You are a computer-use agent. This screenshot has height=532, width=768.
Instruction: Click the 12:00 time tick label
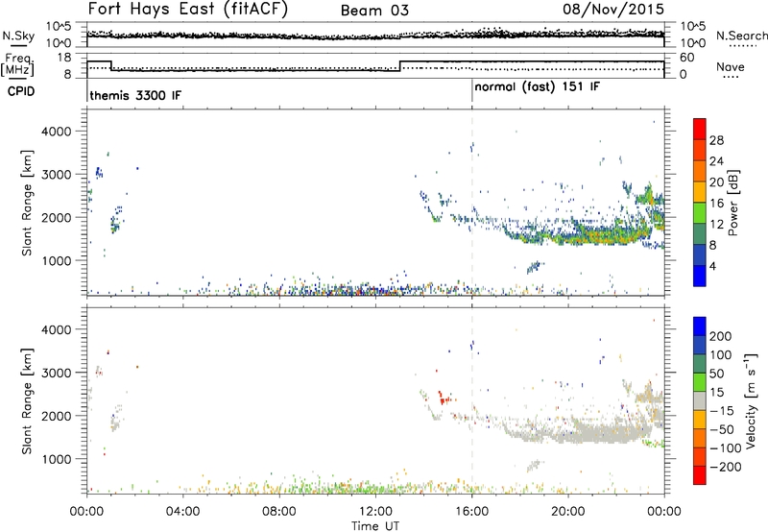pyautogui.click(x=375, y=512)
